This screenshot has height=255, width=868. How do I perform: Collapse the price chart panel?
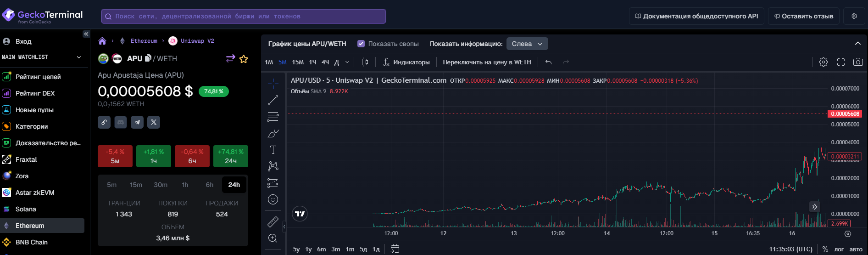tap(858, 43)
